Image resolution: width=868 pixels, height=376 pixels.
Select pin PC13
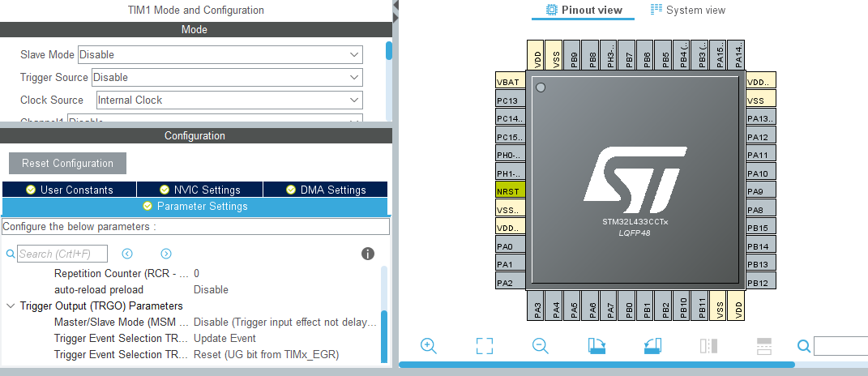pyautogui.click(x=510, y=100)
